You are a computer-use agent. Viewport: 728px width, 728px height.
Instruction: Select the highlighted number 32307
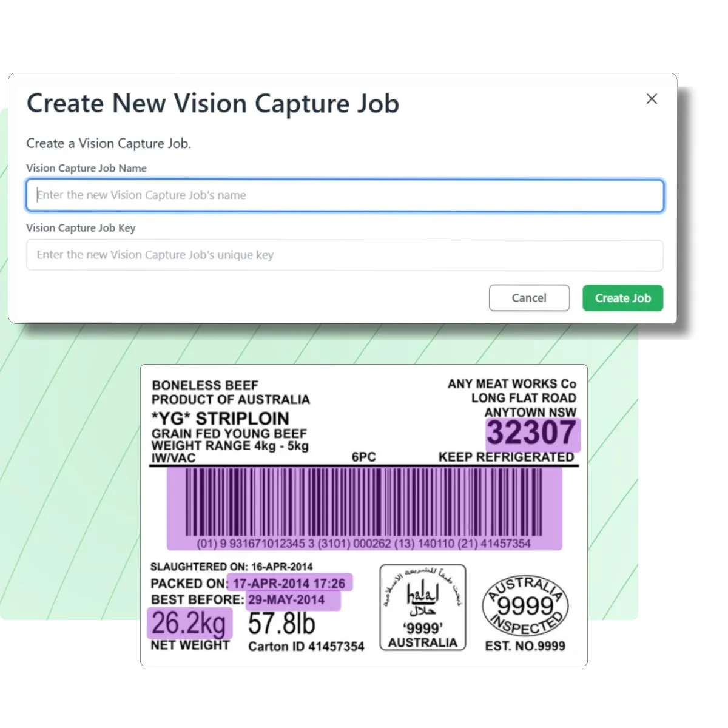pyautogui.click(x=533, y=434)
